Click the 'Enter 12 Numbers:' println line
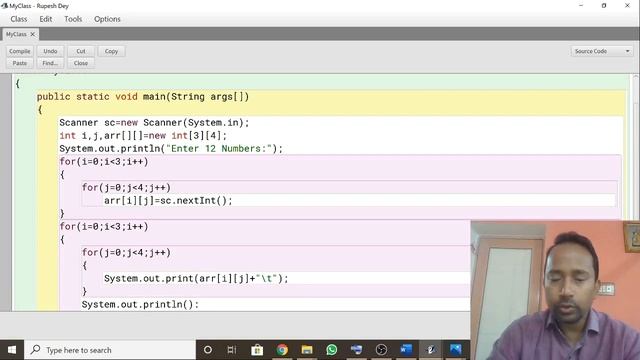This screenshot has height=360, width=640. [171, 149]
